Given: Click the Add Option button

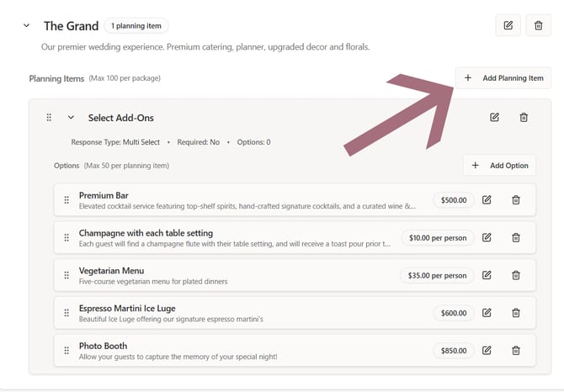Looking at the screenshot, I should (x=499, y=166).
